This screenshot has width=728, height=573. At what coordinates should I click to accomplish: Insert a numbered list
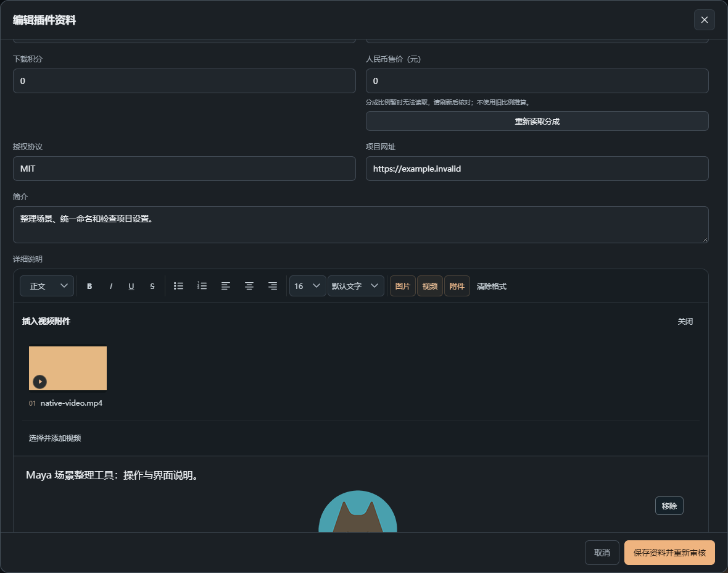[202, 286]
